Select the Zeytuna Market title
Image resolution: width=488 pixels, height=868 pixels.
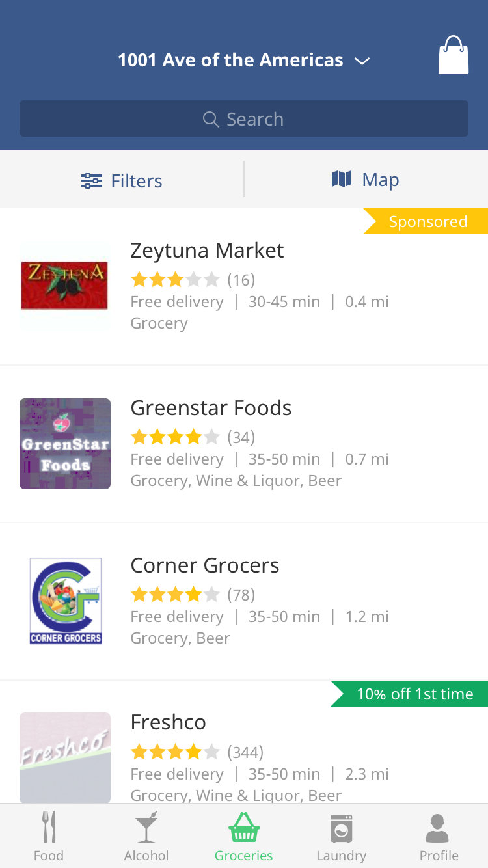pyautogui.click(x=207, y=251)
